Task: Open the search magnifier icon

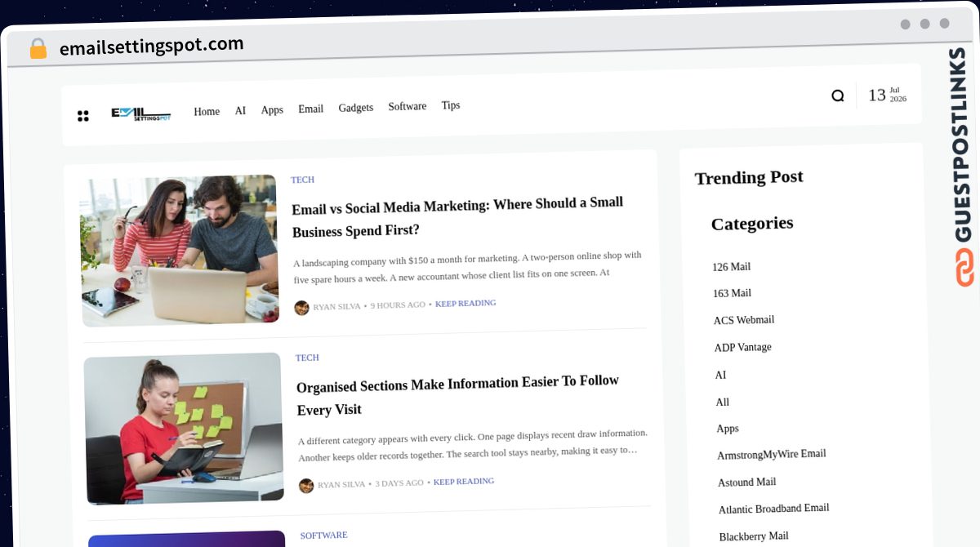Action: tap(837, 96)
